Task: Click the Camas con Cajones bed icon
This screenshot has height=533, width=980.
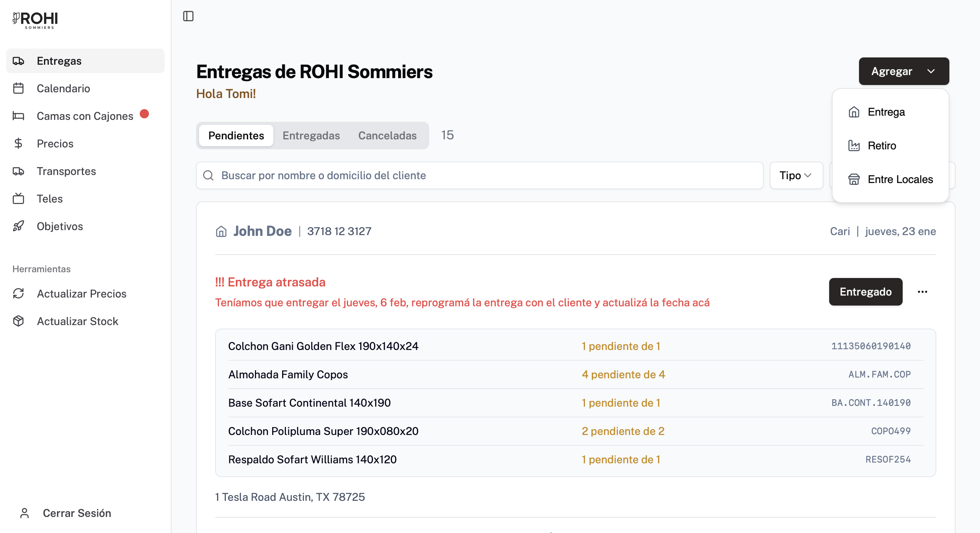Action: (x=18, y=116)
